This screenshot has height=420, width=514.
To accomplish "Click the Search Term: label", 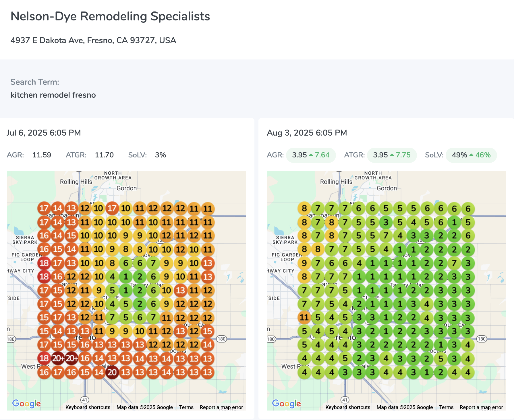I will (x=35, y=82).
